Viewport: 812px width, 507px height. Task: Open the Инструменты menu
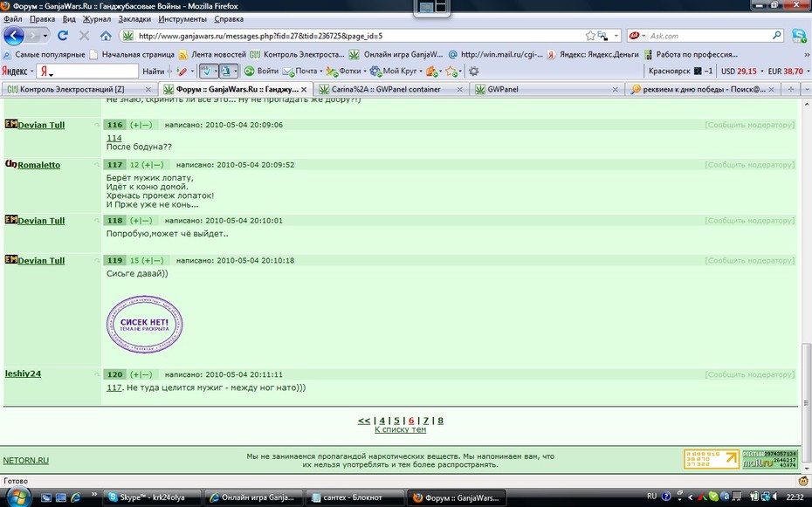[182, 19]
